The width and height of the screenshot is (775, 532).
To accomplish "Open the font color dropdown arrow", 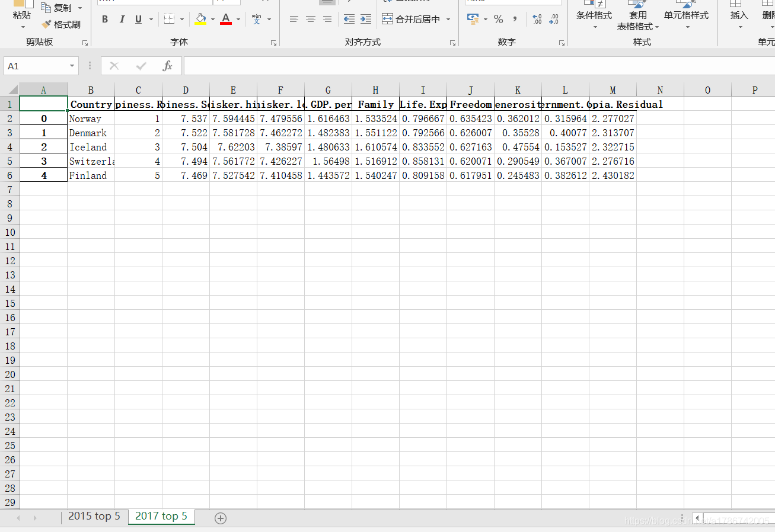I will click(x=238, y=19).
